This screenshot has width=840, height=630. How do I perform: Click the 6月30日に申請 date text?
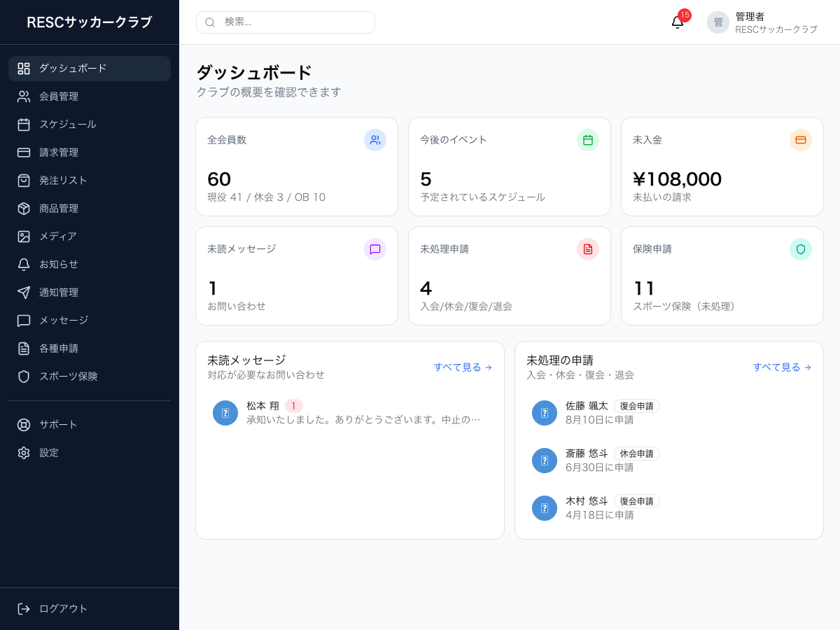[x=599, y=468]
